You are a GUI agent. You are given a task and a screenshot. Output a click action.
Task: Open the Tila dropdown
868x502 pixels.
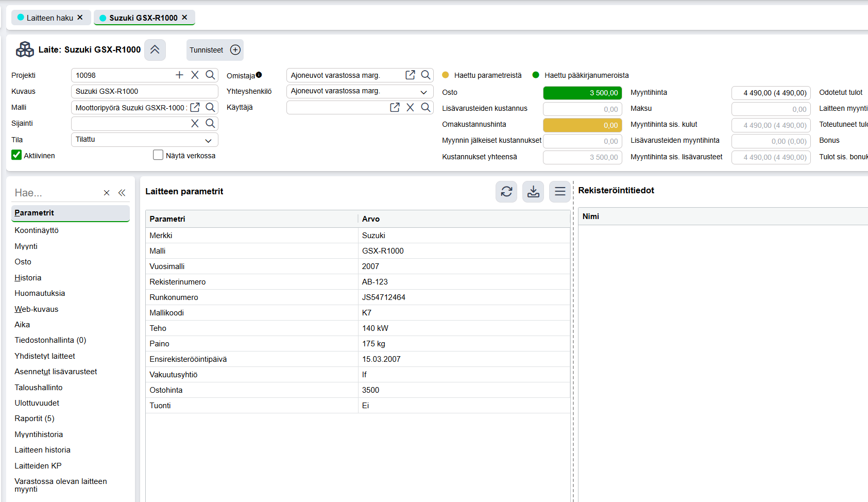(208, 140)
